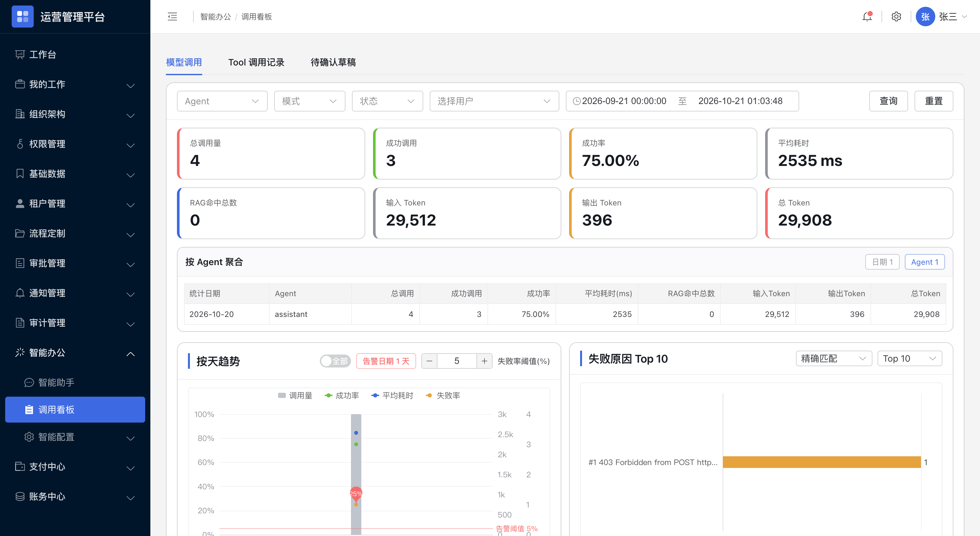Click the 工作台 presentation board icon

(20, 54)
